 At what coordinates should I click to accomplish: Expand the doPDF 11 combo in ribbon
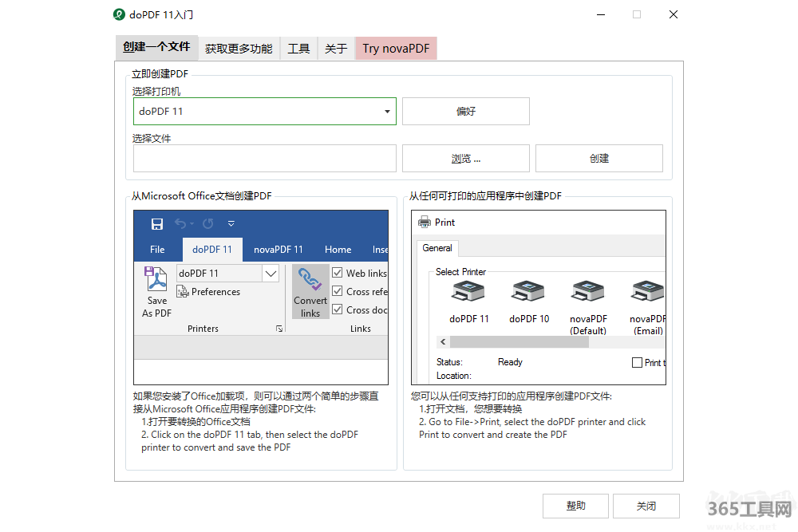[x=271, y=274]
